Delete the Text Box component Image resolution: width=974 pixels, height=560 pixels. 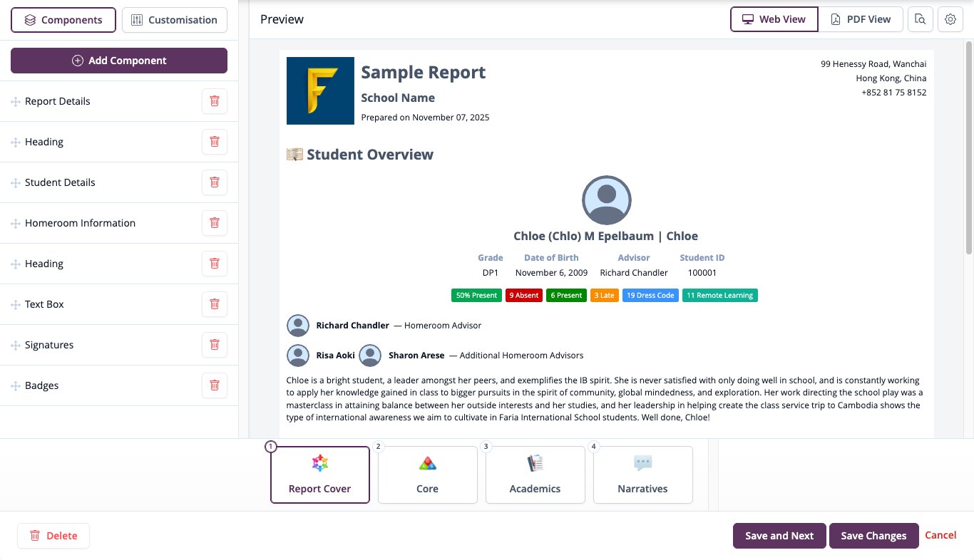[x=214, y=304]
